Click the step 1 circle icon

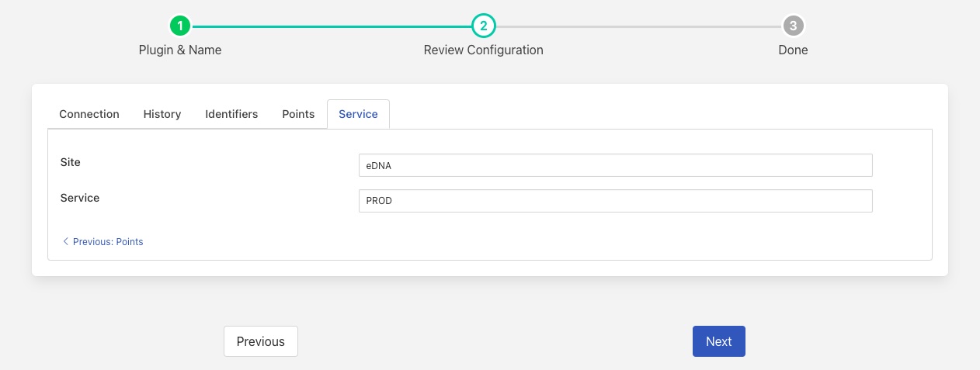pos(180,26)
